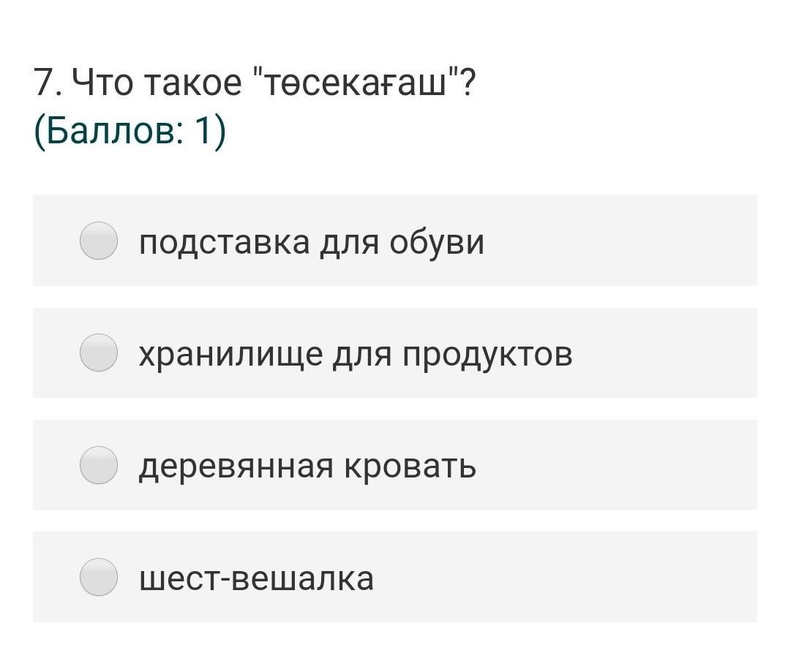Click the word "продуктов" in the second answer
Viewport: 788px width, 672px height.
pyautogui.click(x=487, y=354)
